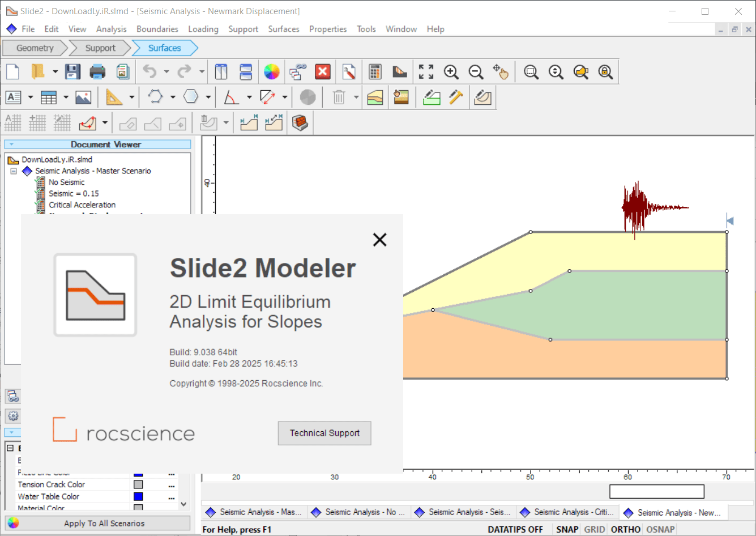
Task: Run Compute with the calculator icon
Action: (375, 72)
